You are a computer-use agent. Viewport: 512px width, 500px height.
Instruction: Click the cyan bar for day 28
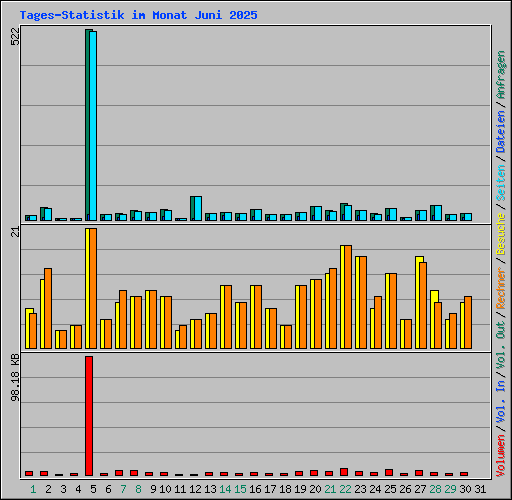pos(438,213)
